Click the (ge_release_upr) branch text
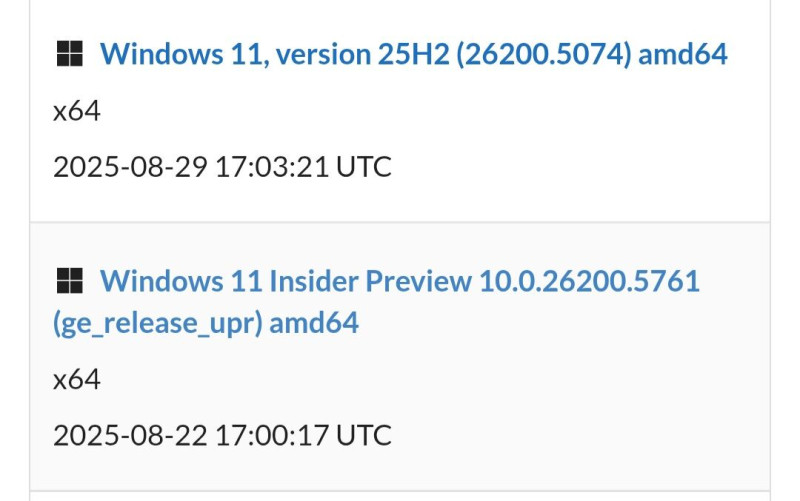Viewport: 800px width, 501px height. (x=158, y=323)
